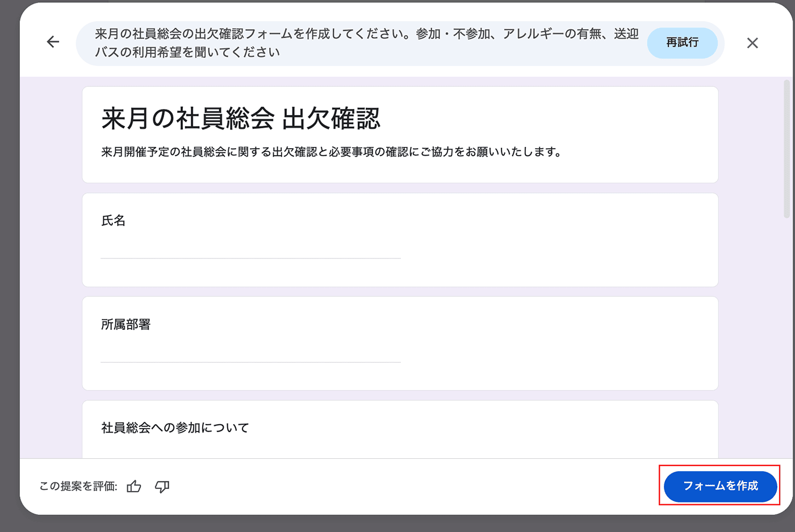
Task: Click the vertical scrollbar of the preview
Action: pos(786,149)
